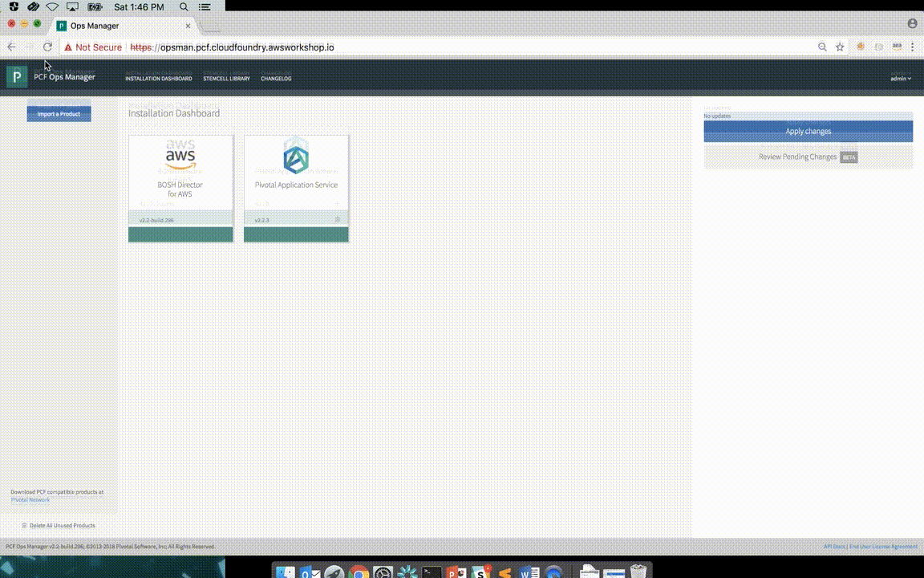Viewport: 924px width, 578px height.
Task: Click the aea extension icon in Chrome toolbar
Action: (x=897, y=46)
